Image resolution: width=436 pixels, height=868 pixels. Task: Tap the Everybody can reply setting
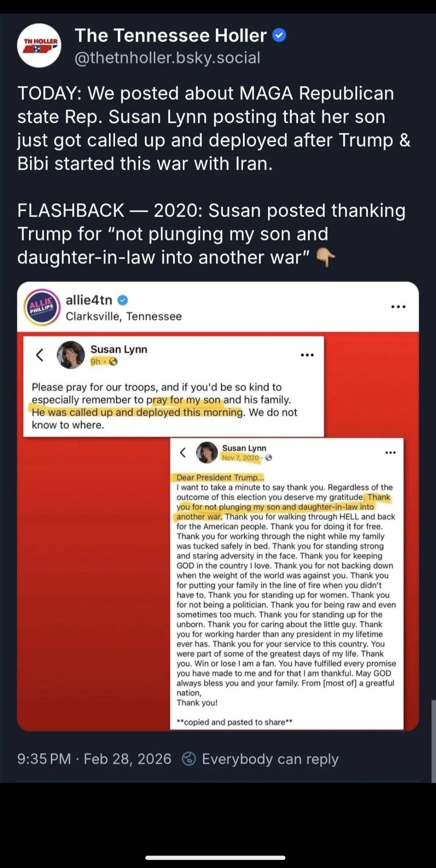click(260, 759)
